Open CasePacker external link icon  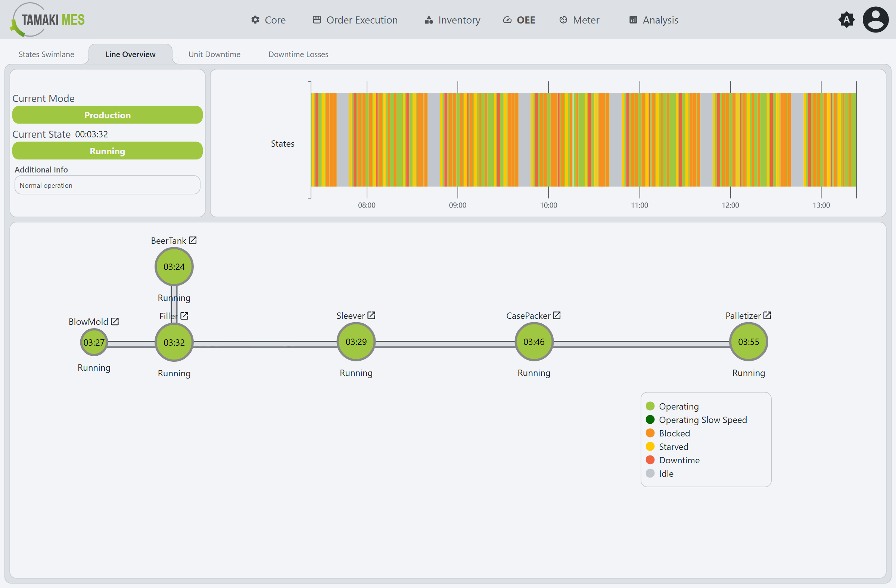tap(557, 315)
